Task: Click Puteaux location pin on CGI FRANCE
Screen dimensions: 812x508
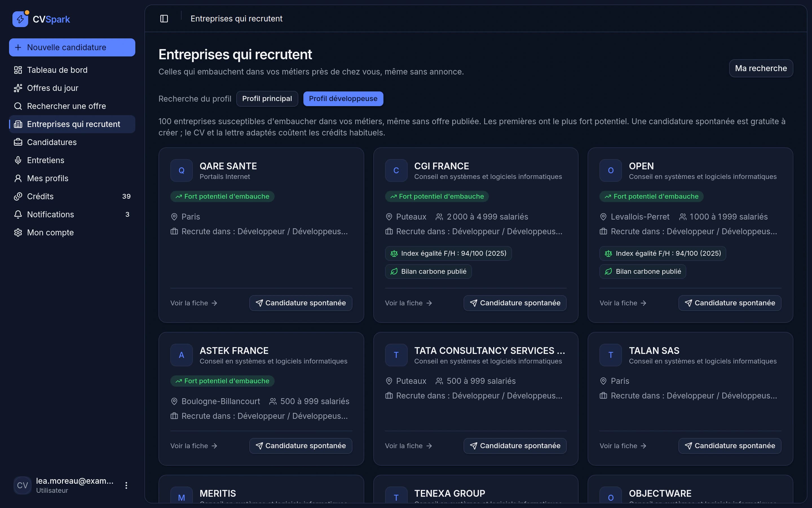Action: click(389, 217)
